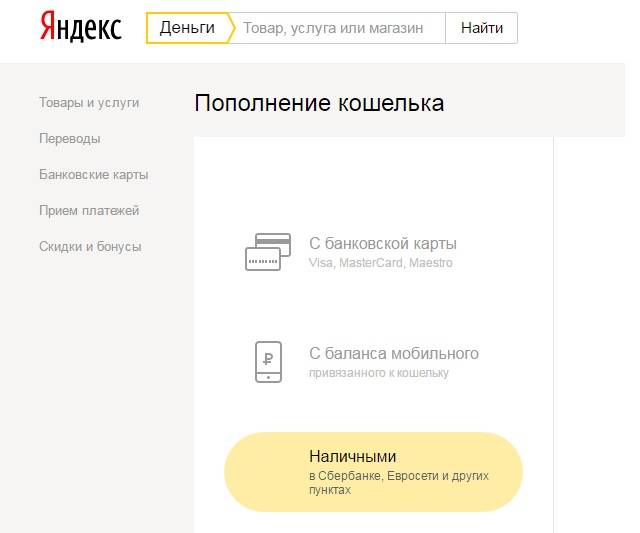Select Прием платежей in sidebar
Screen dimensions: 640x533
point(89,210)
